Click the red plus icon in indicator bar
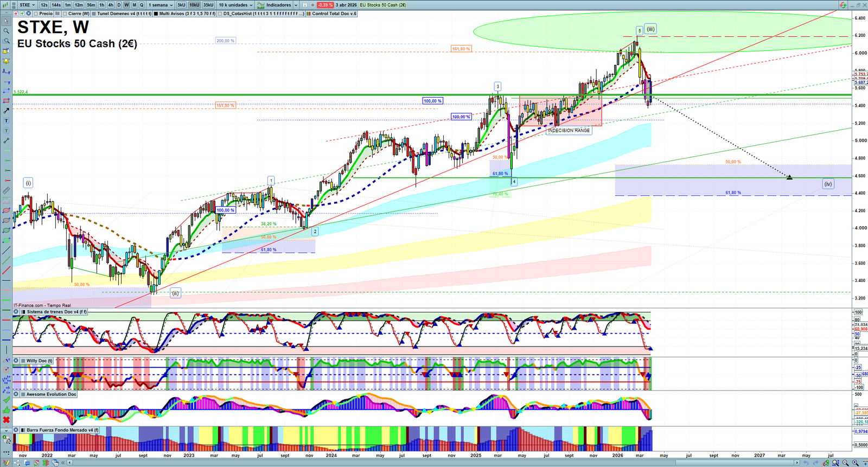Viewport: 868px width, 467px height. tap(16, 14)
